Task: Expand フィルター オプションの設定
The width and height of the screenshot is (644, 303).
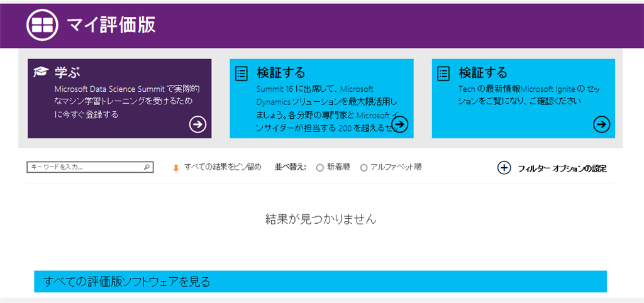Action: click(562, 168)
